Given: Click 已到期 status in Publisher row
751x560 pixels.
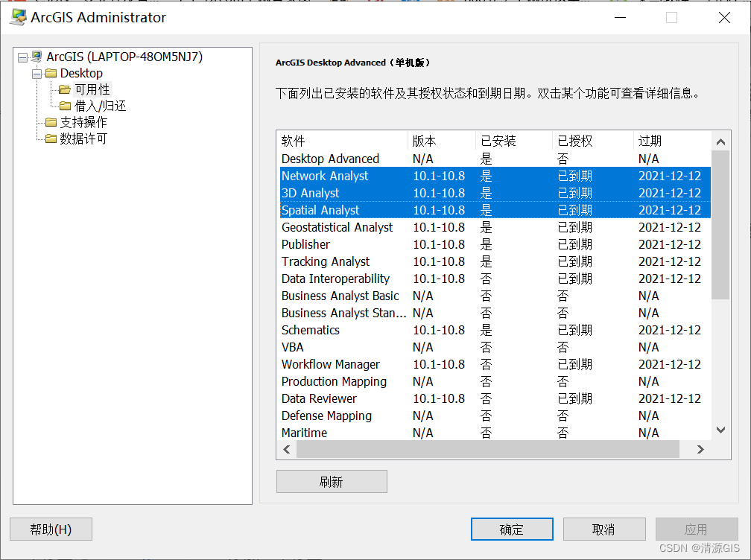Looking at the screenshot, I should (574, 244).
